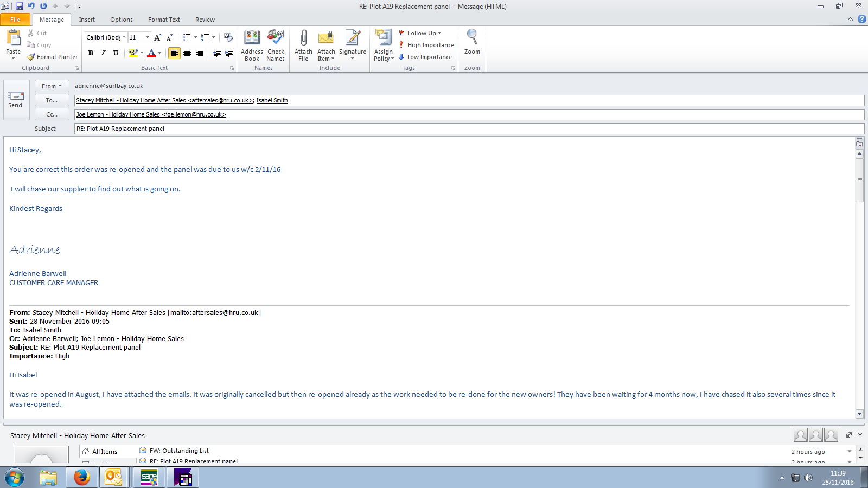Click the Isabel Smith recipient
This screenshot has width=868, height=488.
coord(272,100)
